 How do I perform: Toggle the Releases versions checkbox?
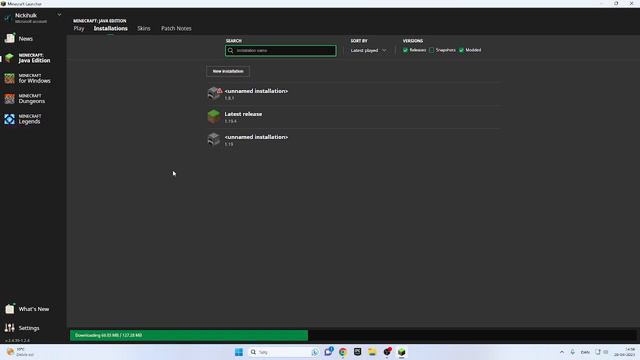[x=405, y=50]
